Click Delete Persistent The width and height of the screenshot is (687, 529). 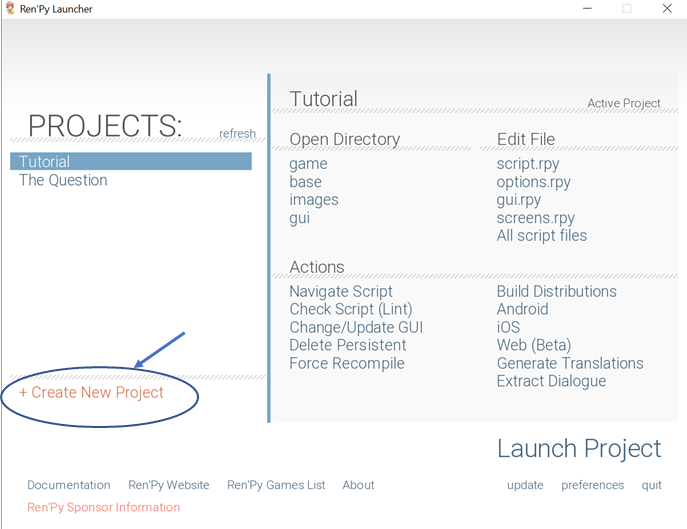348,345
